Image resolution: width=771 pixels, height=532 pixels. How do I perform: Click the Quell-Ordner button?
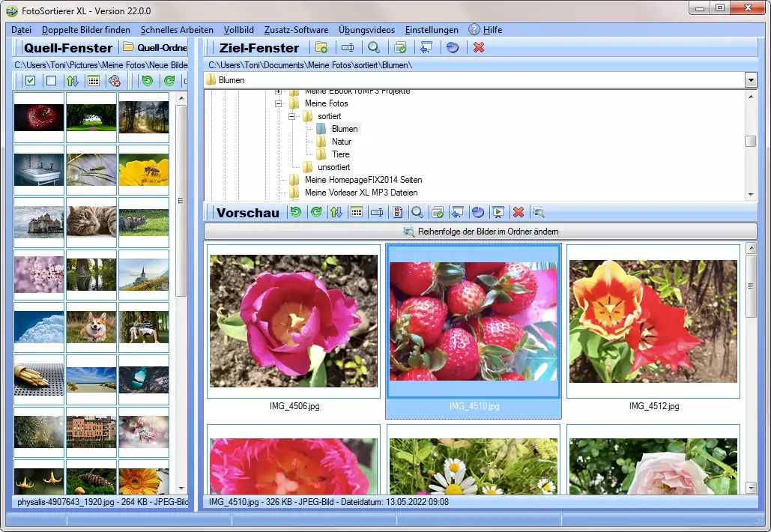154,48
